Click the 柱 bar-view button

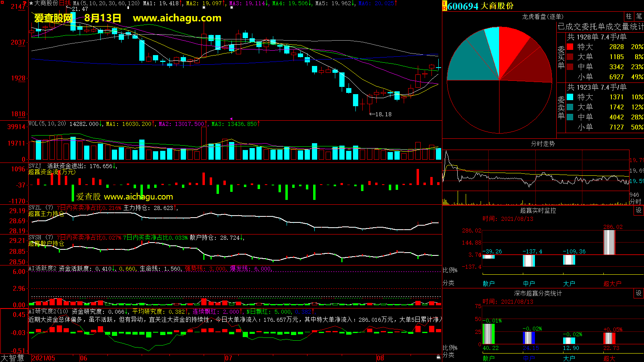tap(629, 16)
